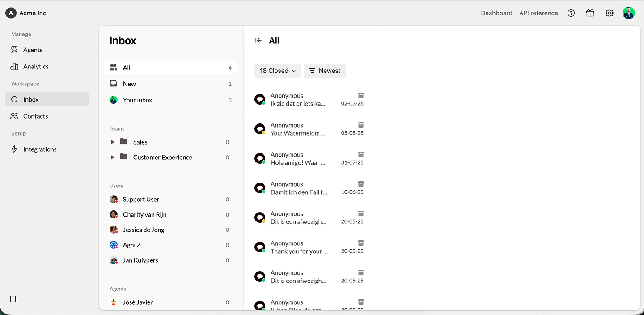644x315 pixels.
Task: Select Support User name in Users list
Action: click(x=141, y=199)
